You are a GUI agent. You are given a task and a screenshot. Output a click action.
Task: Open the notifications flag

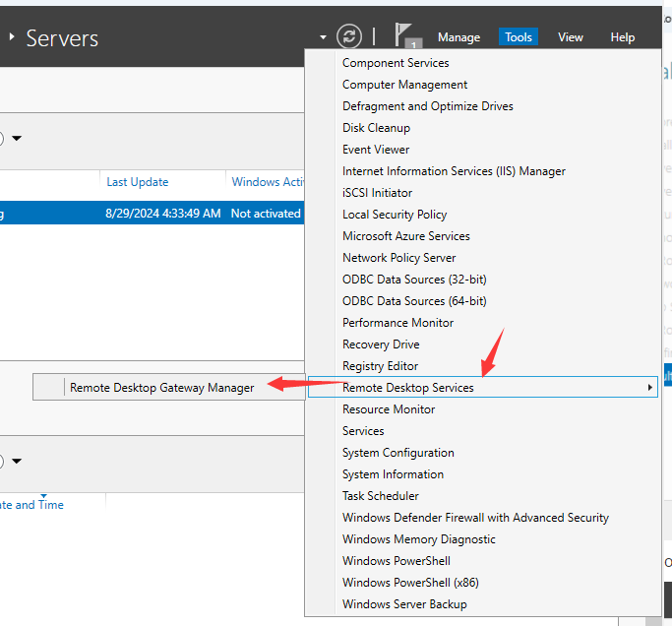tap(406, 36)
